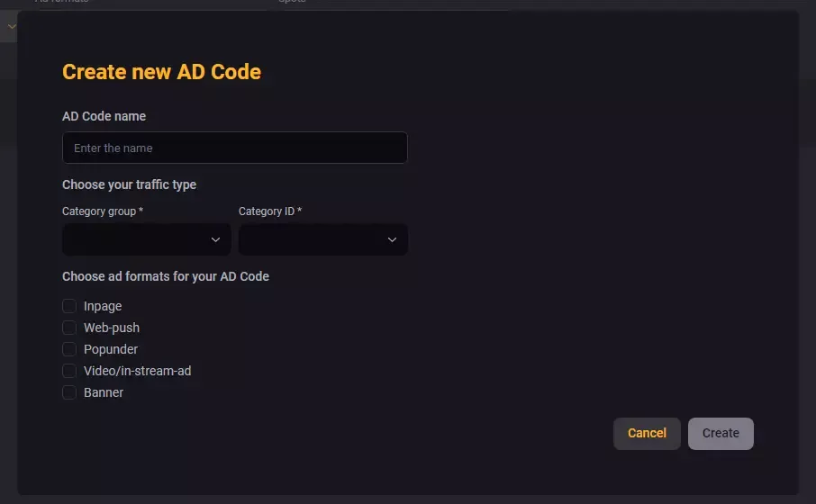Select the Video/in-stream-ad checkbox
Screen dimensions: 816x504
click(x=69, y=371)
